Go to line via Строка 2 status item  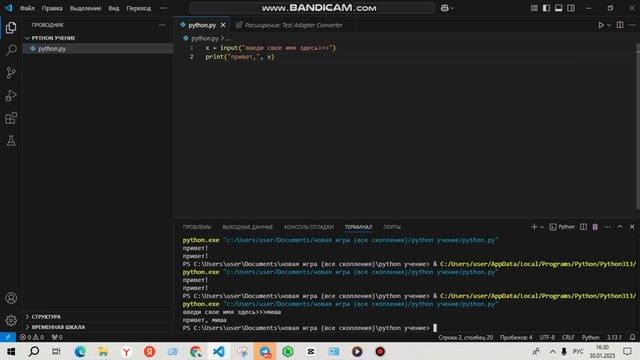coord(466,338)
